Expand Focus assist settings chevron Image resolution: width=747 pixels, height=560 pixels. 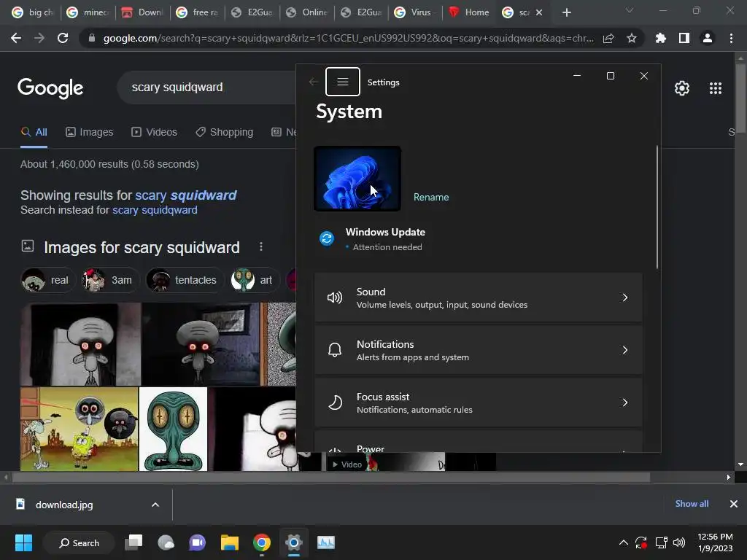(625, 402)
